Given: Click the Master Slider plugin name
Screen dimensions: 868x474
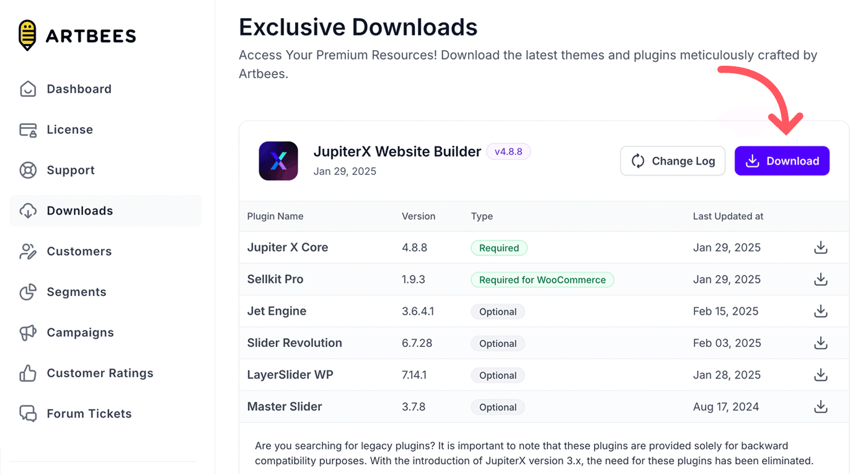Looking at the screenshot, I should (285, 407).
